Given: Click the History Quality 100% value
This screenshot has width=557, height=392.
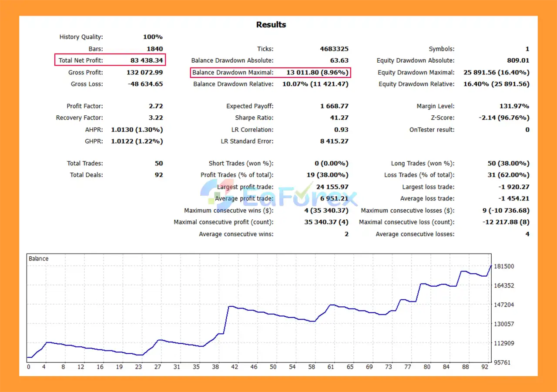Looking at the screenshot, I should (153, 37).
